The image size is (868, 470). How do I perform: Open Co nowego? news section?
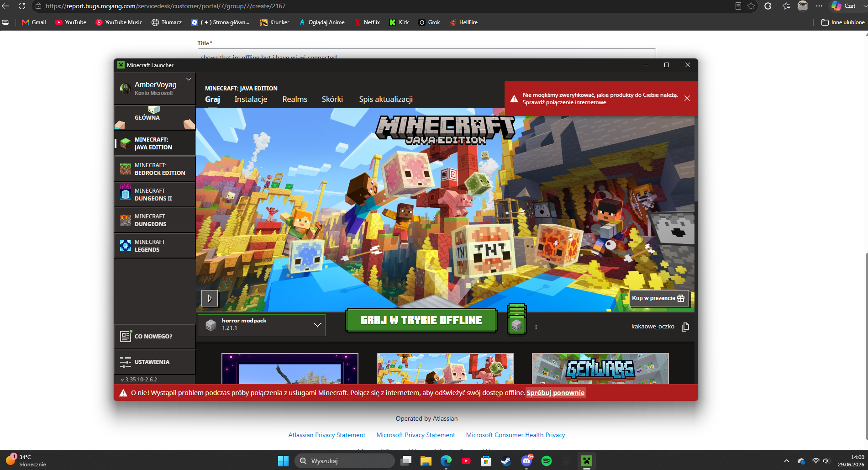point(155,337)
